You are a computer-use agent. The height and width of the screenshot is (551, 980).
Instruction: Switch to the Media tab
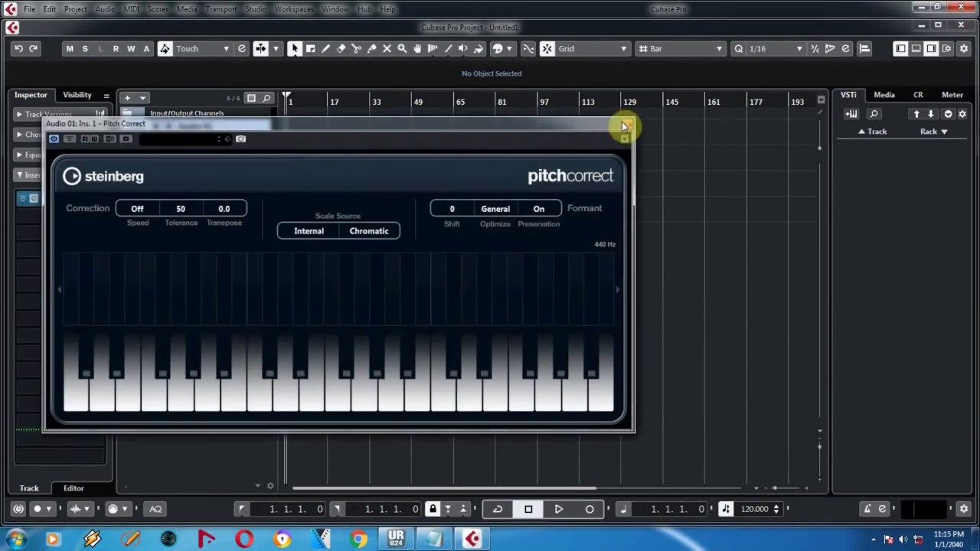tap(884, 95)
